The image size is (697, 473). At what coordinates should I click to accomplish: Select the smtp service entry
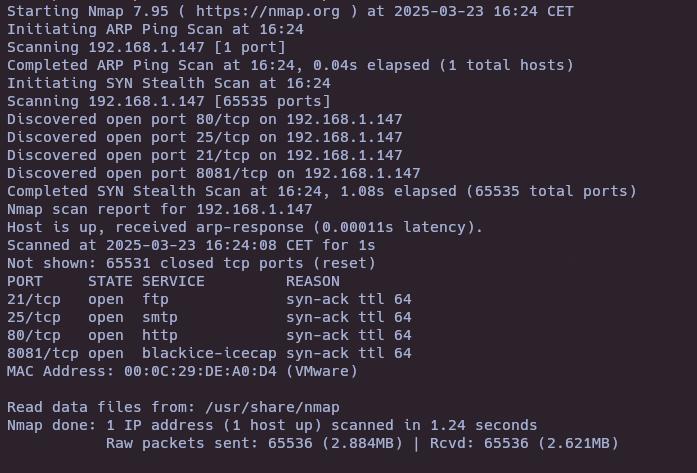click(x=160, y=317)
